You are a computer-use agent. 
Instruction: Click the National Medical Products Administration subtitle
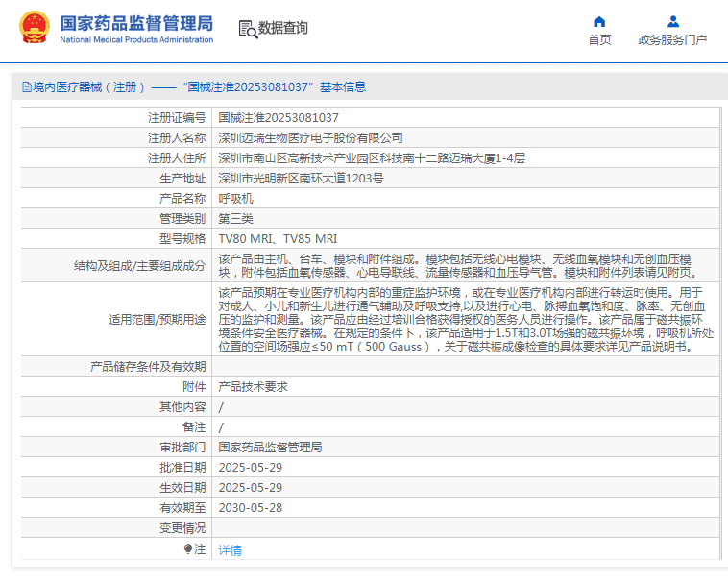pyautogui.click(x=136, y=40)
